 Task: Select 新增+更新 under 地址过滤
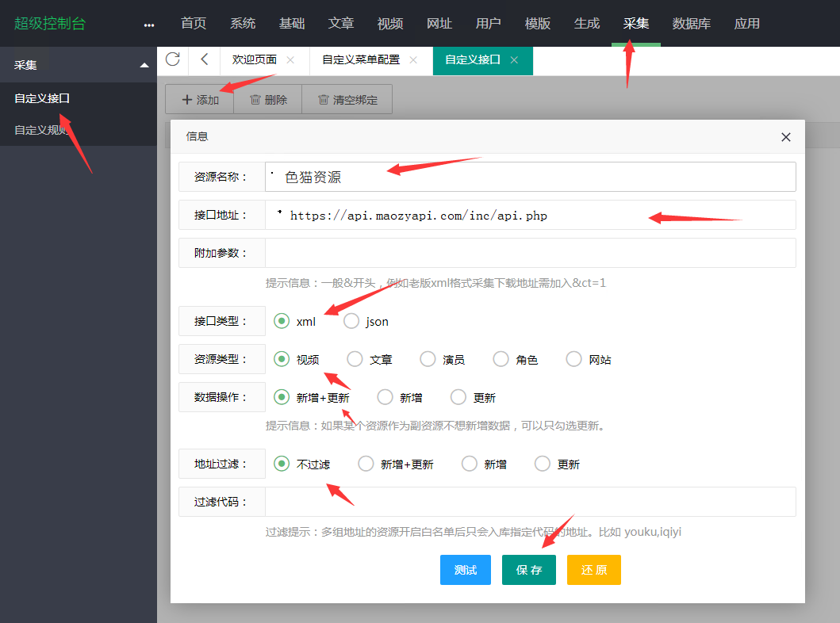(x=366, y=464)
